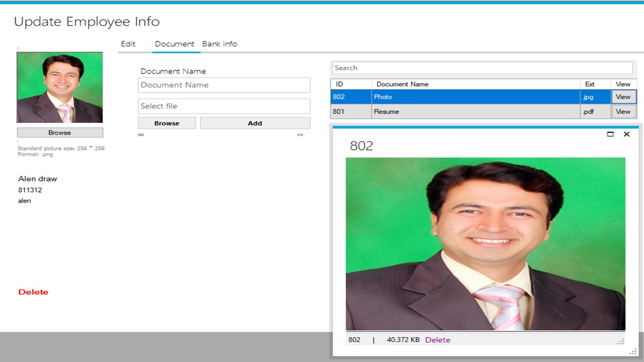Image resolution: width=644 pixels, height=362 pixels.
Task: Click the employee photo thumbnail of Alen
Action: pos(59,87)
